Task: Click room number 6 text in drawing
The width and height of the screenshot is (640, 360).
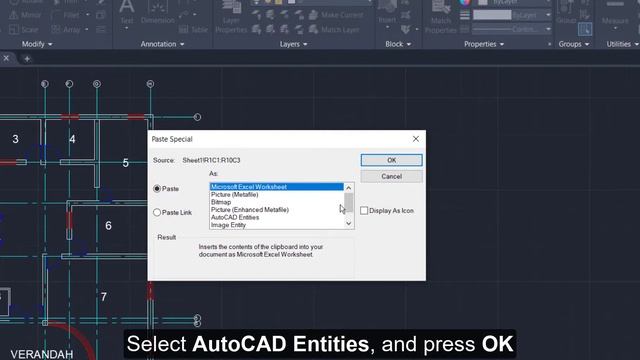Action: pos(108,226)
